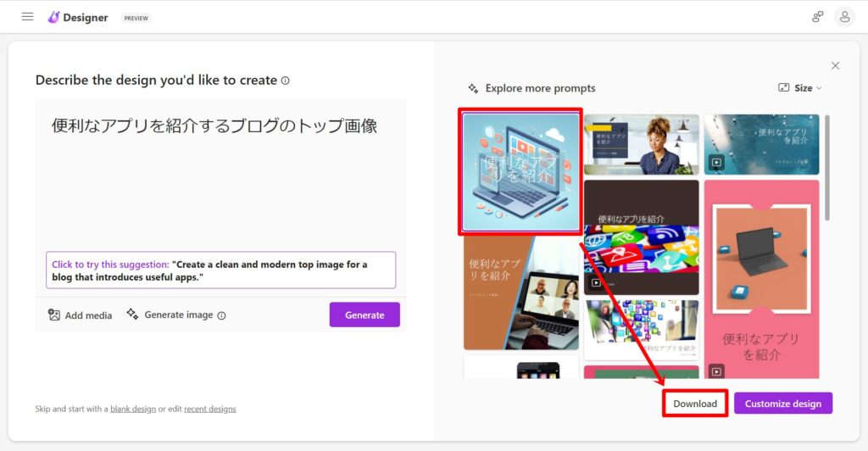Click the Generate image label
The image size is (868, 451).
[x=178, y=315]
